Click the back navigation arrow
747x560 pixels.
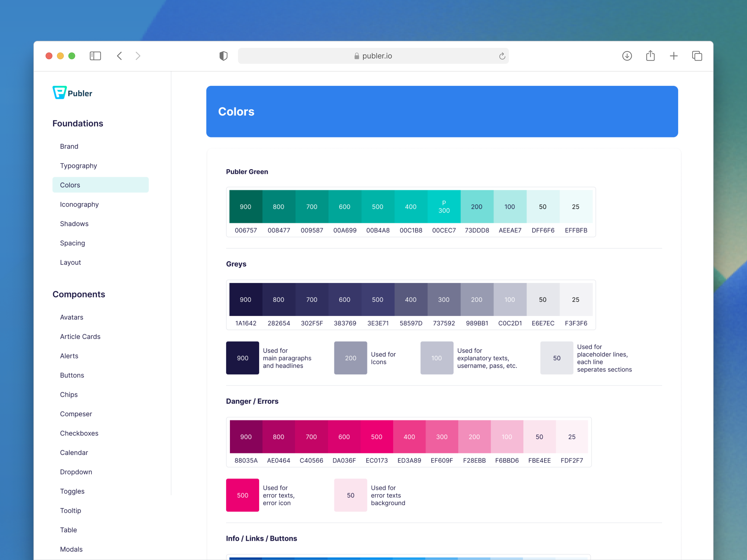119,56
